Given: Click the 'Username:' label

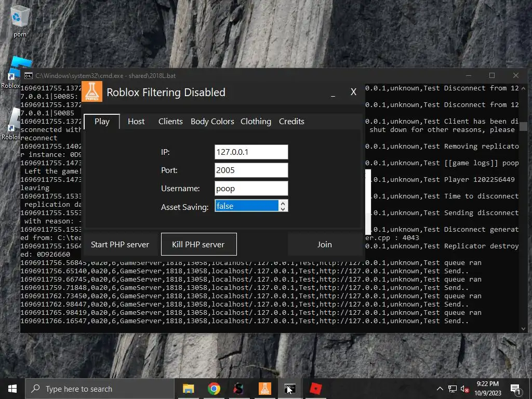Looking at the screenshot, I should point(180,189).
